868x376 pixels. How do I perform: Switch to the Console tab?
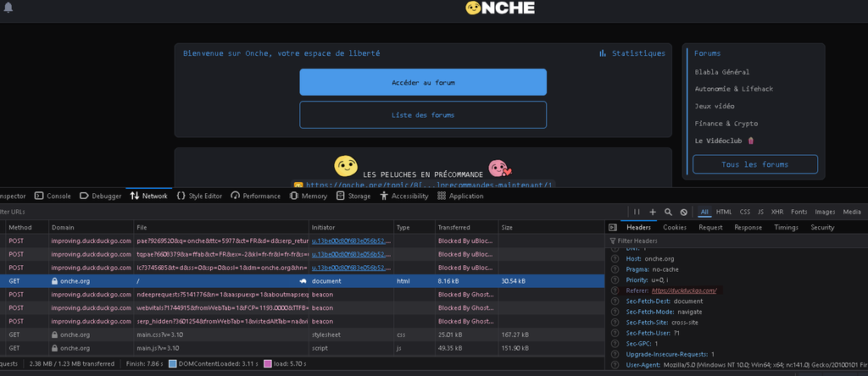[x=53, y=196]
